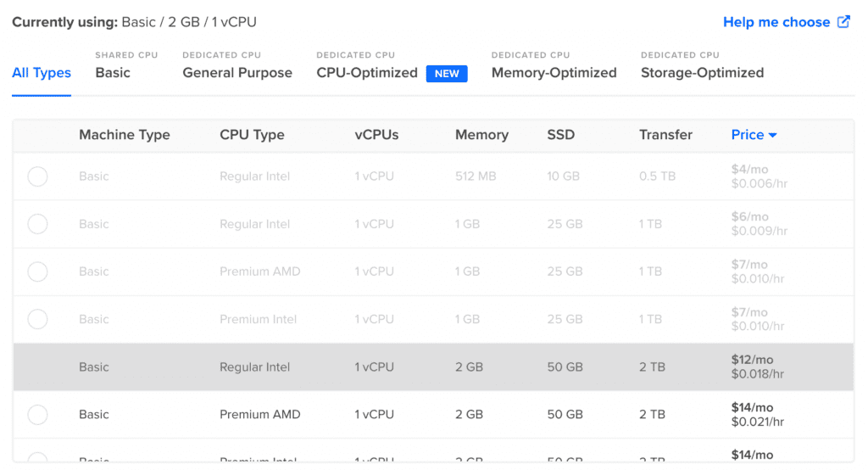Click the Memory column header
This screenshot has width=868, height=470.
(481, 135)
